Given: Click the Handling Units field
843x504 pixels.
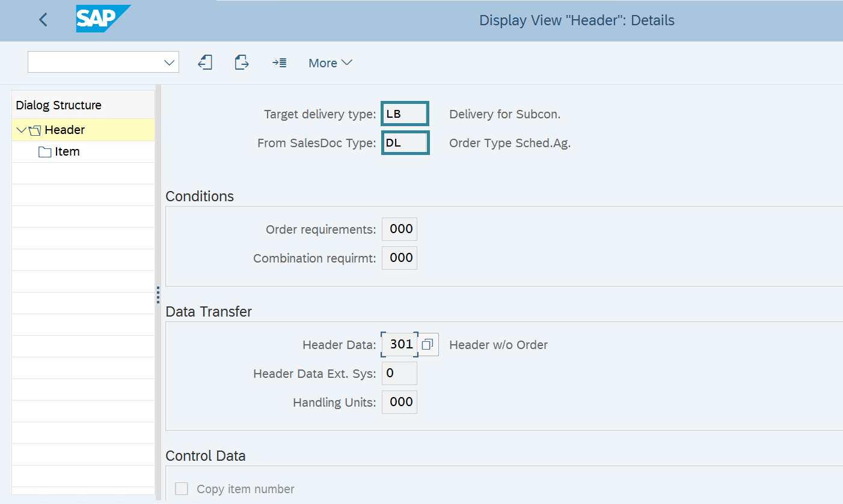Looking at the screenshot, I should click(399, 402).
